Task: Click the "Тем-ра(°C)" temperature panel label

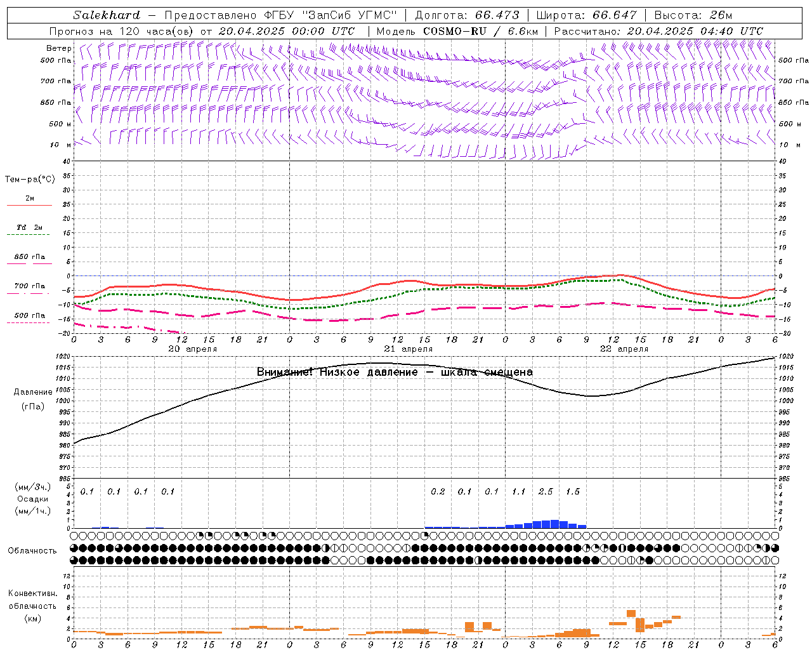Action: (30, 180)
